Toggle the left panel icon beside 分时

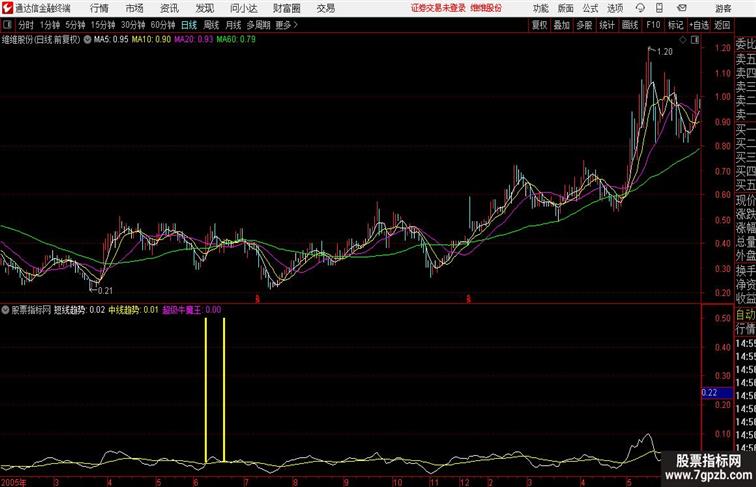(7, 25)
